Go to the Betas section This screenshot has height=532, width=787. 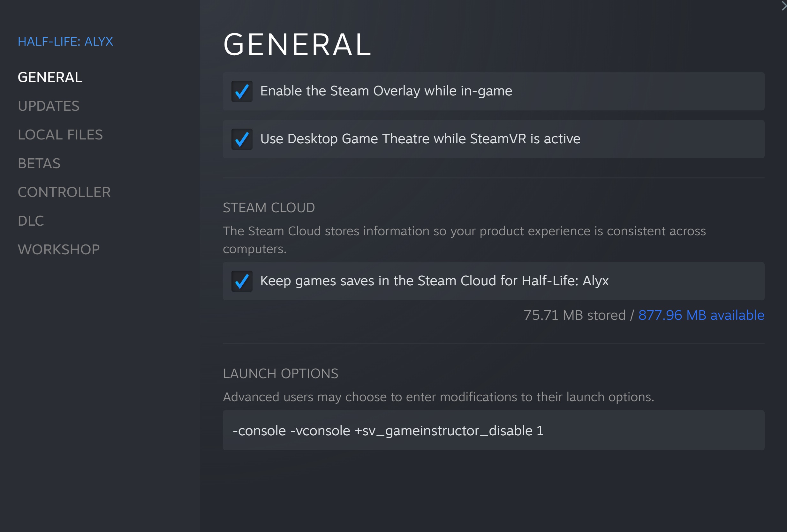(39, 163)
